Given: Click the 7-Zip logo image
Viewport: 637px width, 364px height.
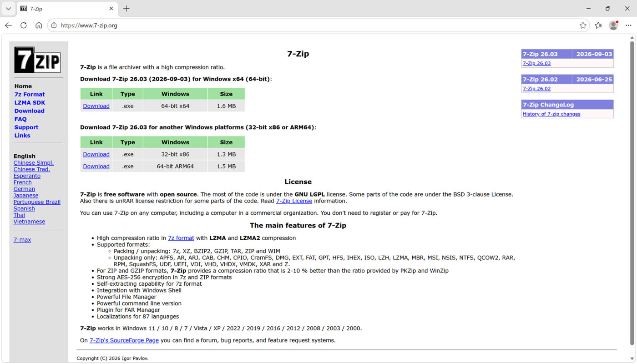Looking at the screenshot, I should tap(37, 60).
